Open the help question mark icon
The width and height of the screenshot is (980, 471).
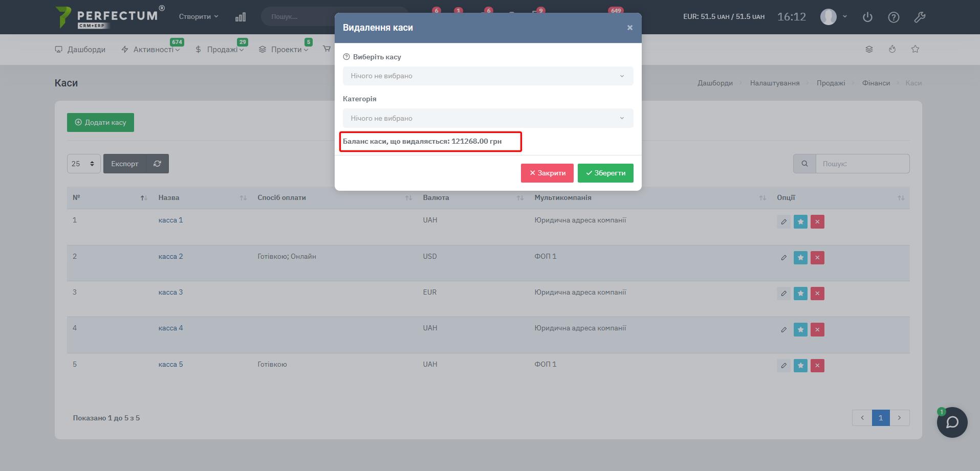click(894, 17)
